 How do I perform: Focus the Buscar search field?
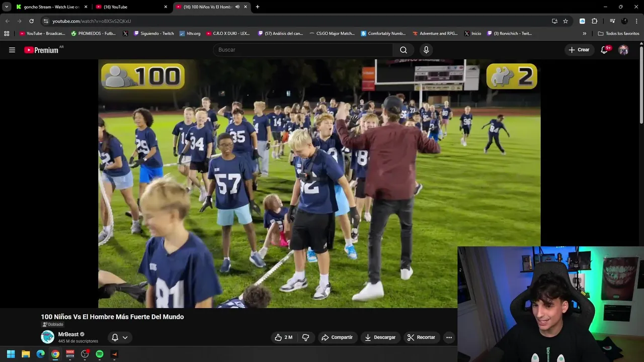303,50
